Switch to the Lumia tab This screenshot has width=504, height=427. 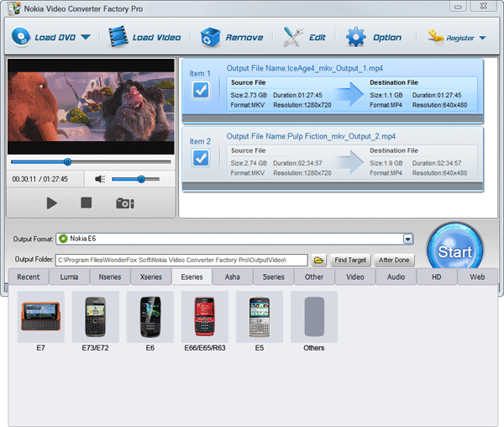click(69, 277)
